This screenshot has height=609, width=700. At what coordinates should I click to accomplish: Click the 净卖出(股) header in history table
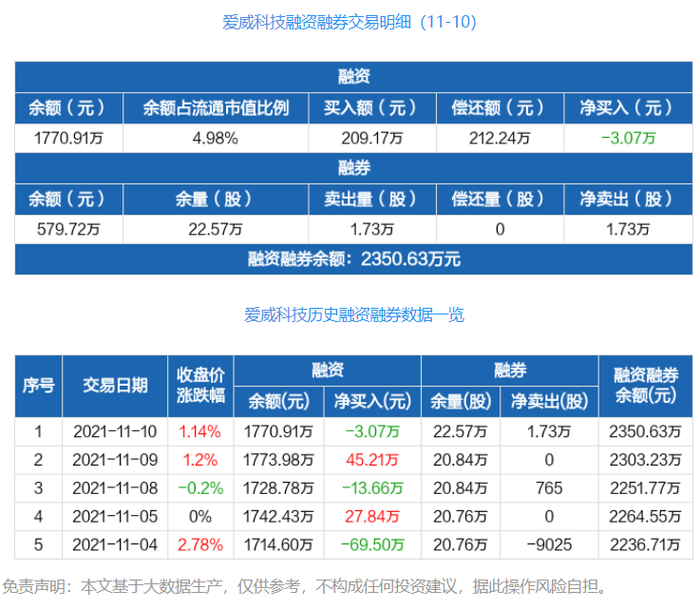[549, 402]
